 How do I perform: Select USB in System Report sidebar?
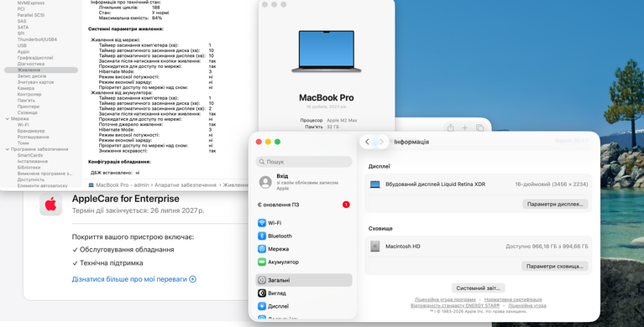point(22,45)
